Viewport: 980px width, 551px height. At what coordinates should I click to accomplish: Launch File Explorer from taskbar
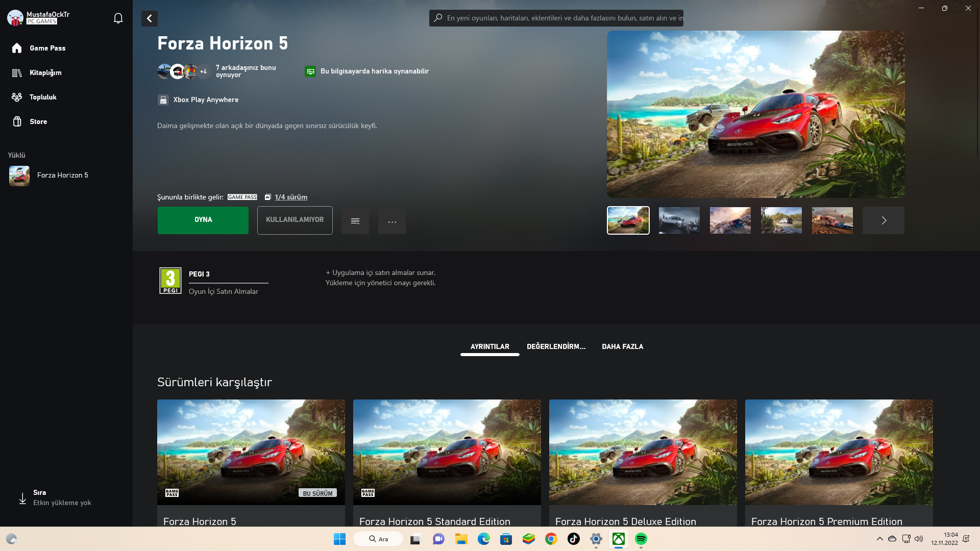pyautogui.click(x=461, y=539)
